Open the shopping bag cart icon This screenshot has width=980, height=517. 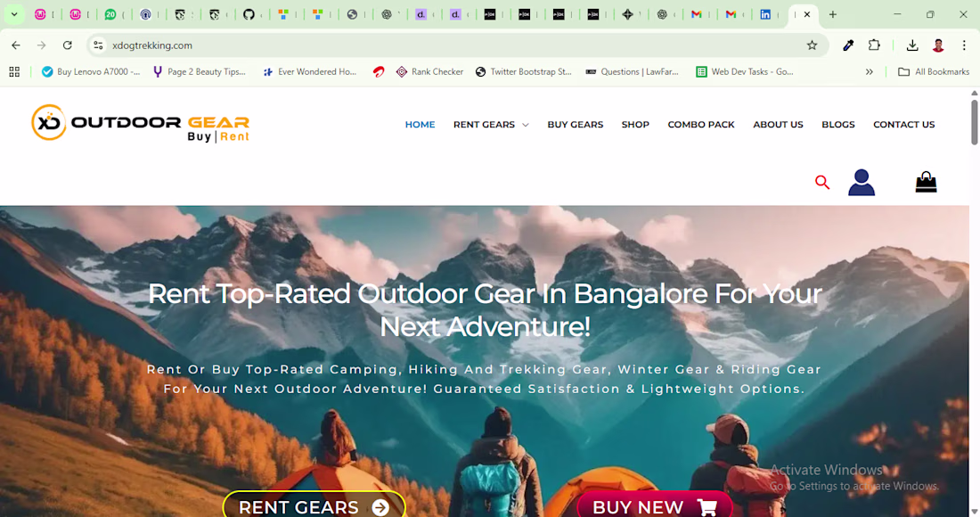tap(926, 183)
